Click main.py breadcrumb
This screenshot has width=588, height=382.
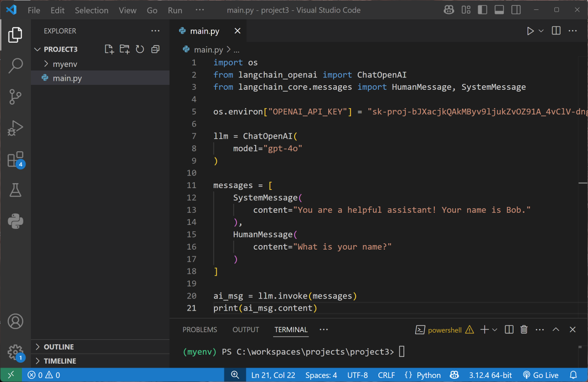[209, 49]
